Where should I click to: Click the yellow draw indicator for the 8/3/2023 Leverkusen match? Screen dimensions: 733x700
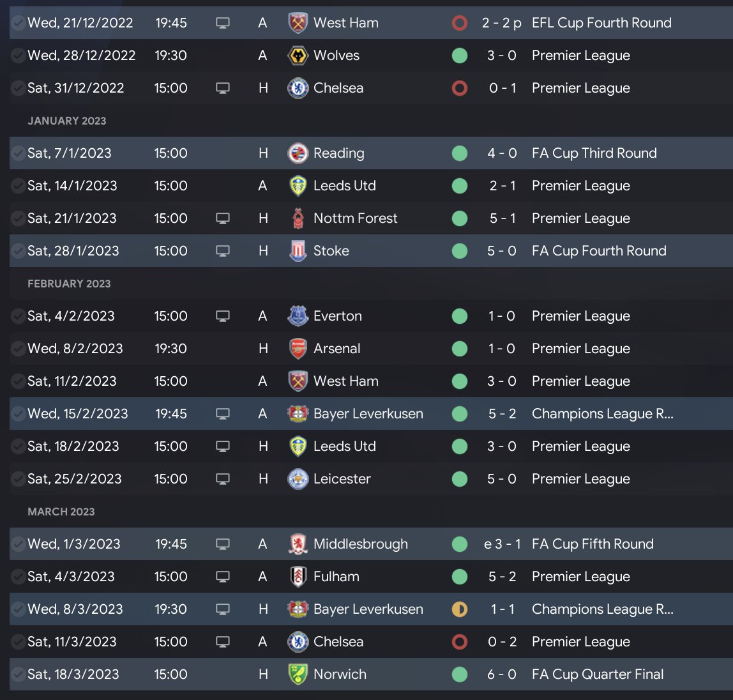coord(459,609)
